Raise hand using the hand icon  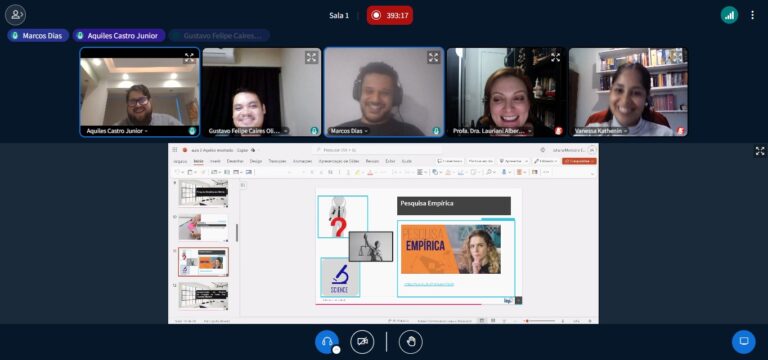[410, 341]
